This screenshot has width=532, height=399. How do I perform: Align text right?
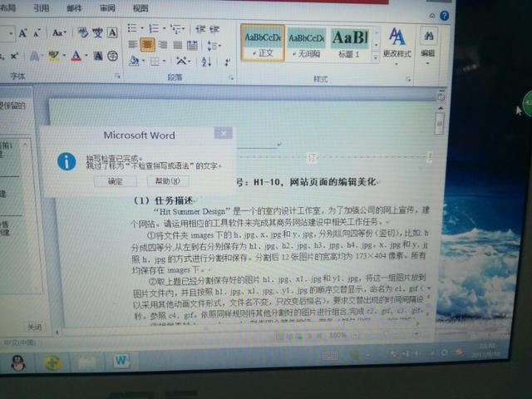click(163, 45)
